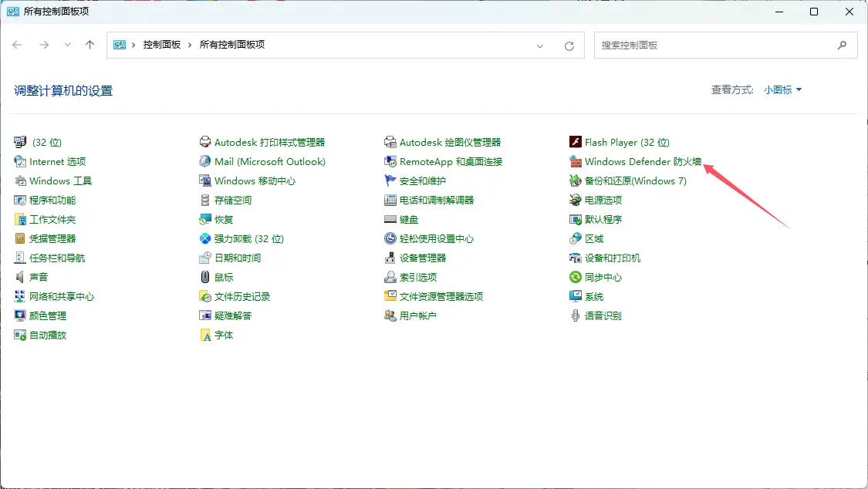Click the 默认程序 icon
Viewport: 868px width, 489px height.
(x=575, y=220)
